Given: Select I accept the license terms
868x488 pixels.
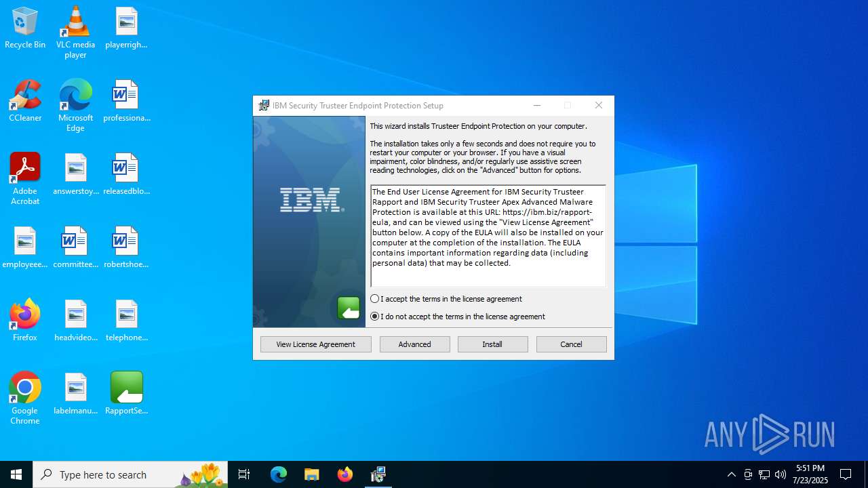Looking at the screenshot, I should click(446, 299).
